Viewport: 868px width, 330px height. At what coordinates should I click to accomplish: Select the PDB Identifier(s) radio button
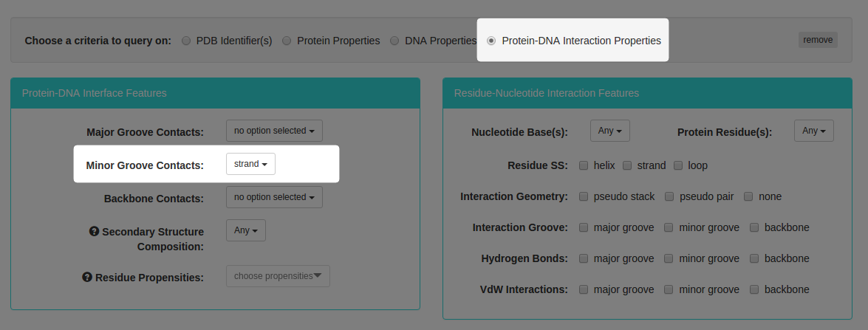(x=187, y=41)
